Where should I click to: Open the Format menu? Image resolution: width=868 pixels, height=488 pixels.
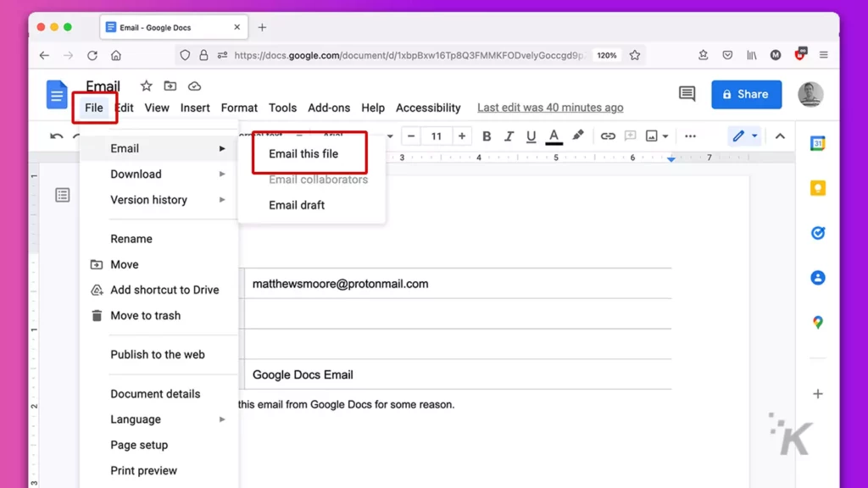point(239,108)
